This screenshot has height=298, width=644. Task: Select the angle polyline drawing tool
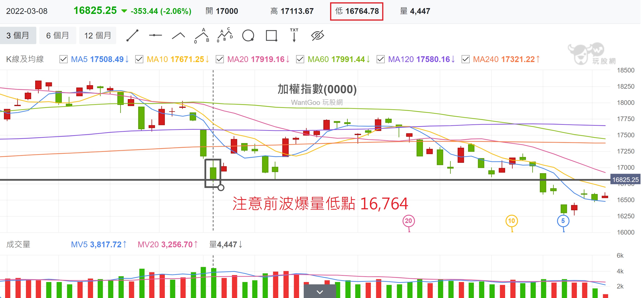coord(178,36)
